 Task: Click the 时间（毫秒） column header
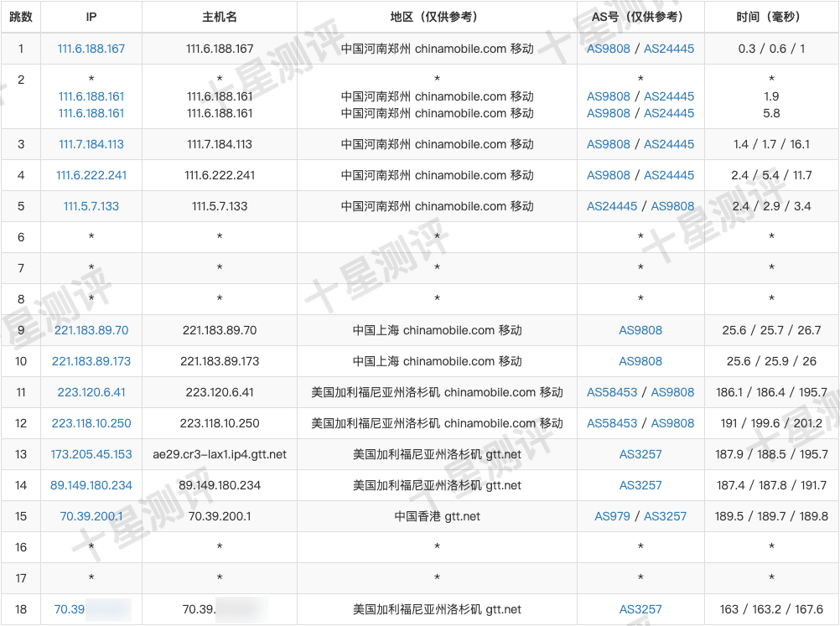771,17
